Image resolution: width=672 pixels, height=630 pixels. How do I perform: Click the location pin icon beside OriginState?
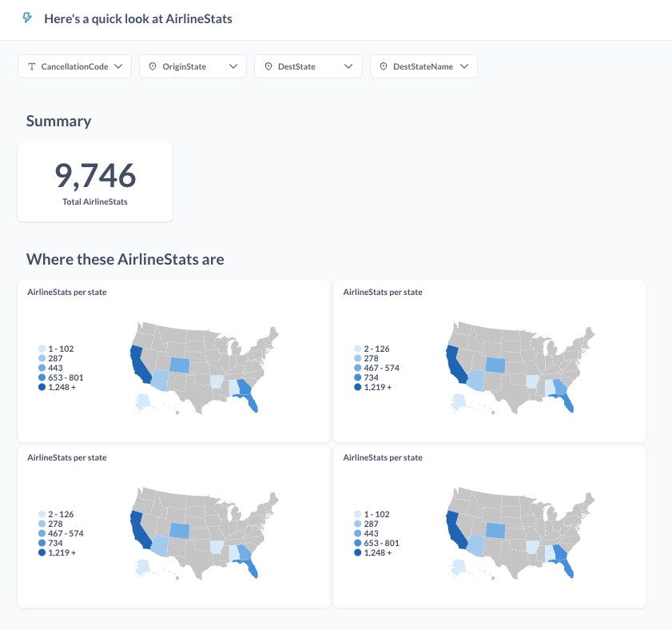(153, 67)
